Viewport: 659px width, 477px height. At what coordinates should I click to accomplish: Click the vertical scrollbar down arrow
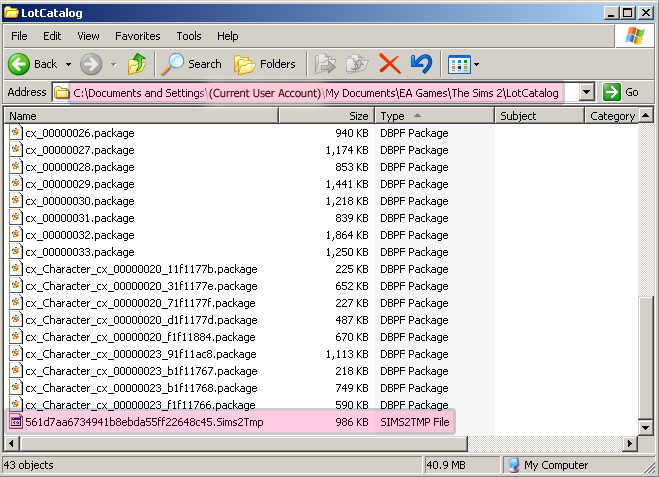pos(646,428)
